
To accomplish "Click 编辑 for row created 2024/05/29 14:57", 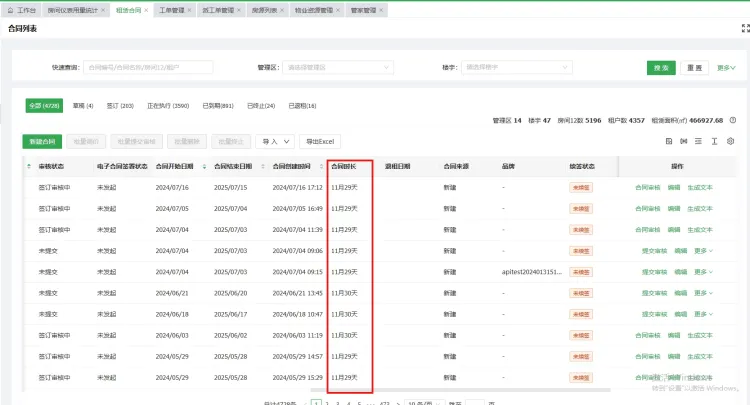I will pyautogui.click(x=674, y=357).
